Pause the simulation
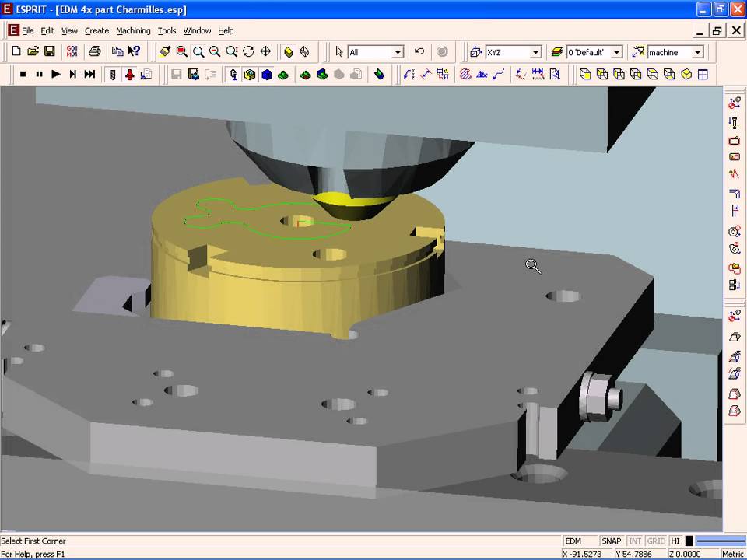Image resolution: width=747 pixels, height=560 pixels. click(x=39, y=75)
